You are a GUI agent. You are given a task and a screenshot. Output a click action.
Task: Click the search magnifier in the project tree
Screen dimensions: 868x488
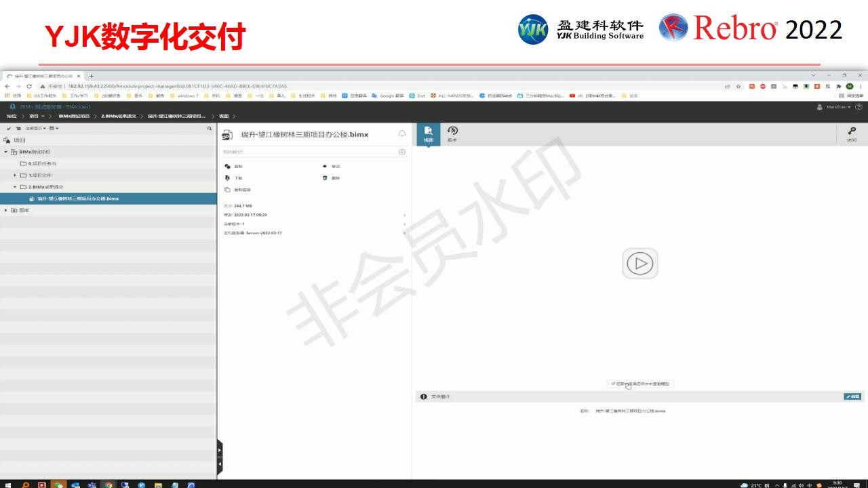[x=210, y=128]
